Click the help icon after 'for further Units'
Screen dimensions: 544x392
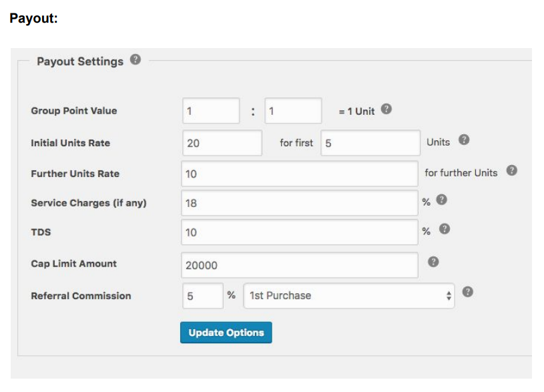pyautogui.click(x=512, y=170)
